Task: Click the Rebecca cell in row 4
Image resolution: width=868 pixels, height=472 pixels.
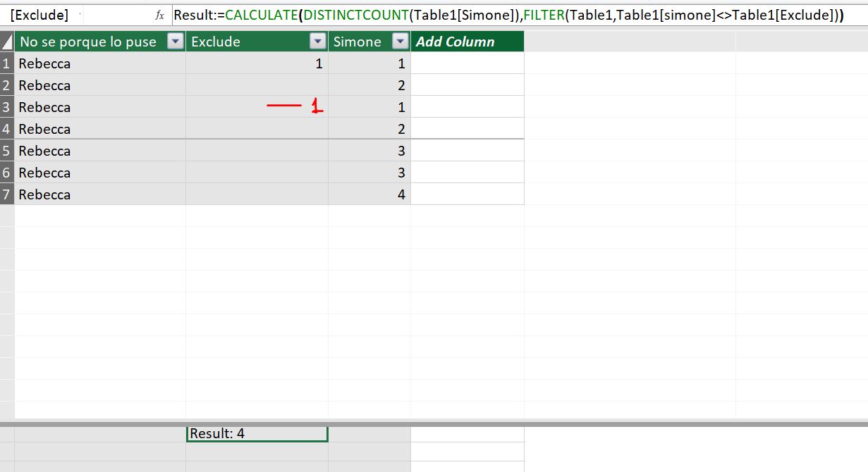Action: pos(100,129)
